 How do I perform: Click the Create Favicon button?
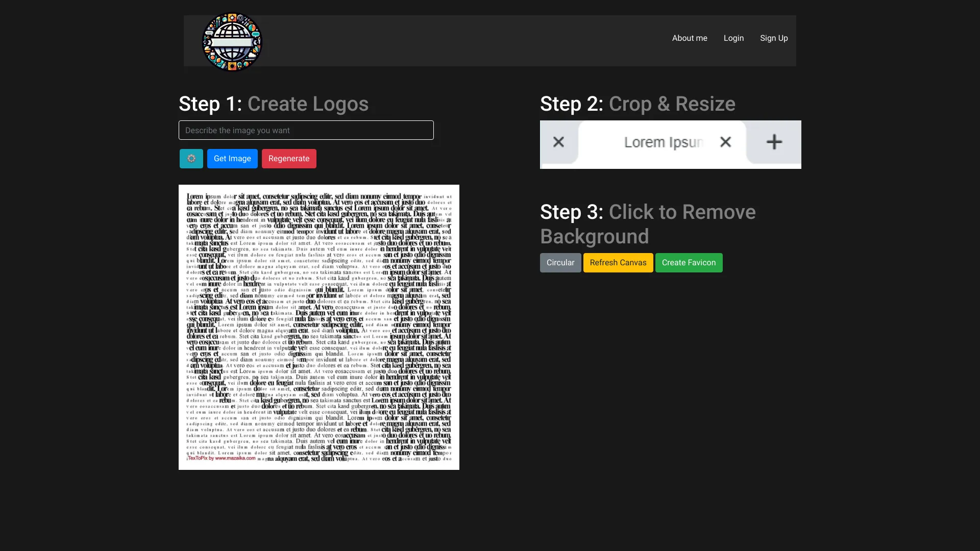[x=689, y=262]
